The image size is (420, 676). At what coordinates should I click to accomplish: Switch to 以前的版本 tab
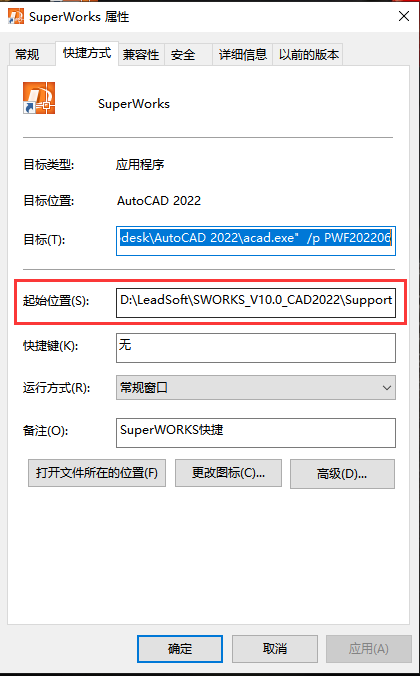click(309, 55)
